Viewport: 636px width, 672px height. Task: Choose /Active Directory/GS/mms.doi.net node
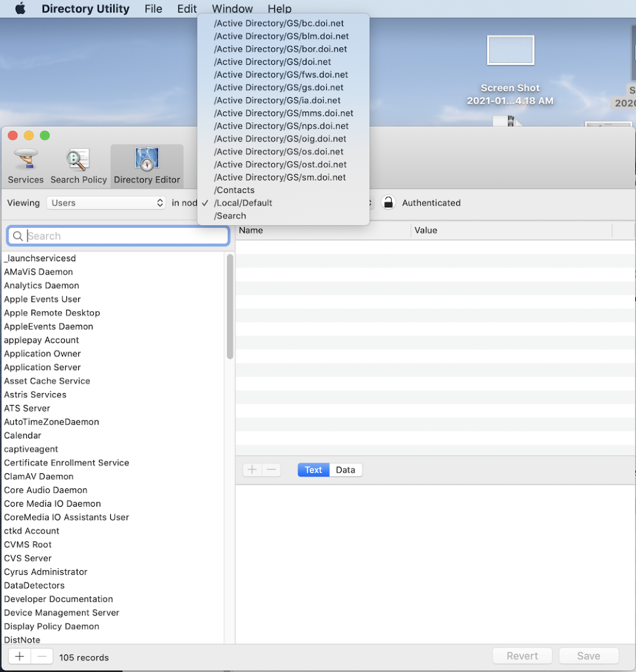click(284, 113)
